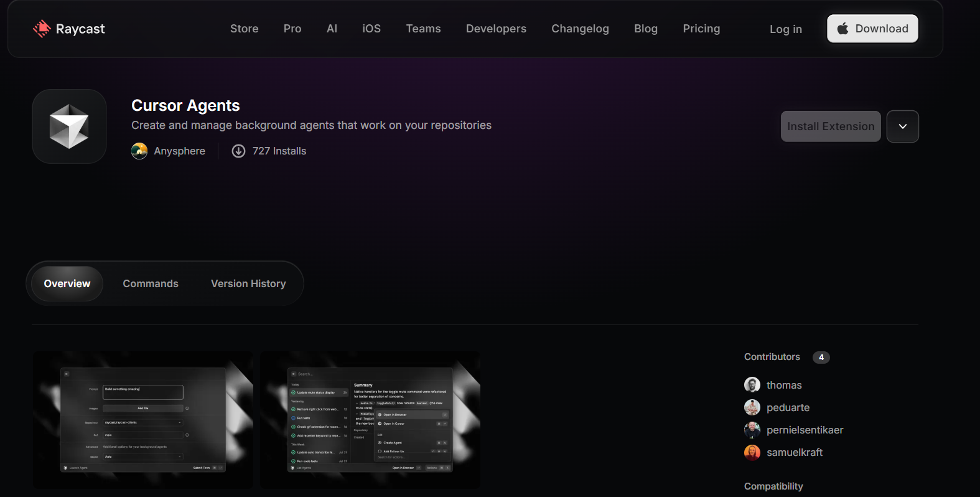Open the Changelog navigation link
This screenshot has height=497, width=980.
point(580,29)
